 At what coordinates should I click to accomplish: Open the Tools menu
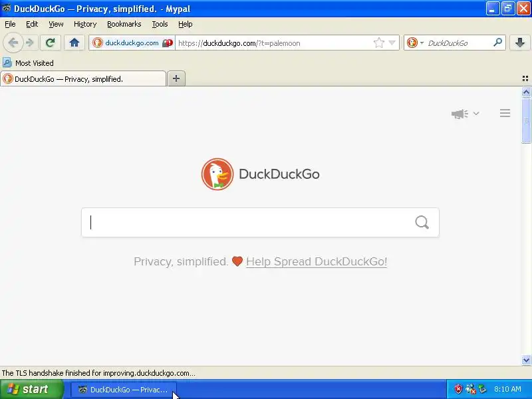pyautogui.click(x=160, y=24)
